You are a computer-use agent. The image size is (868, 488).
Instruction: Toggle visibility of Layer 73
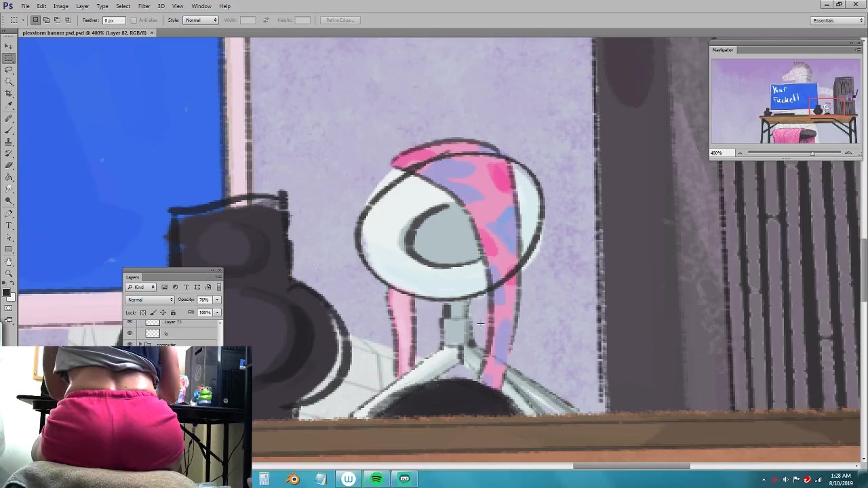click(x=130, y=323)
